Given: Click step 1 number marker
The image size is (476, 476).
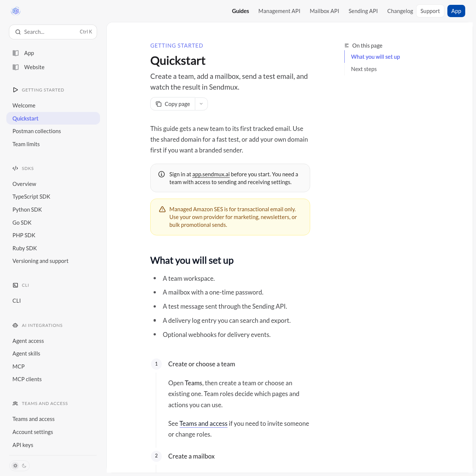Looking at the screenshot, I should (x=156, y=364).
